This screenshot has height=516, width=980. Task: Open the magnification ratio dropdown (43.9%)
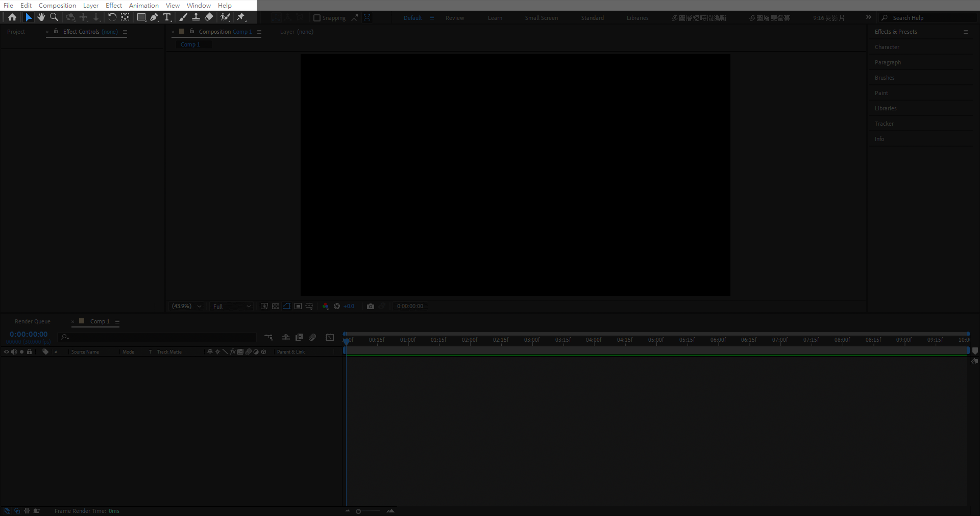pyautogui.click(x=187, y=307)
